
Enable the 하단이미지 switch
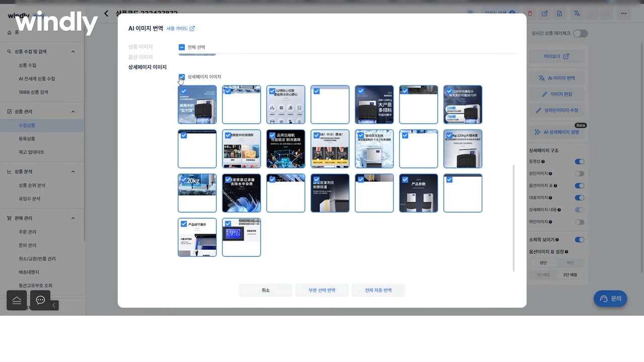click(x=580, y=222)
